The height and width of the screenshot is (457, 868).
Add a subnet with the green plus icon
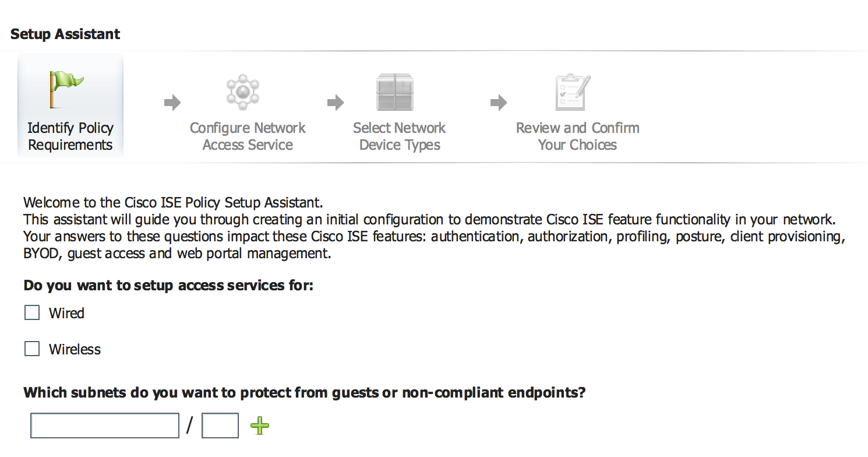[260, 426]
